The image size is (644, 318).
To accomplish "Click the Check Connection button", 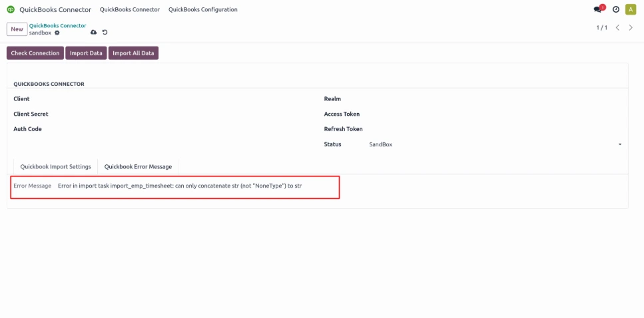I will [35, 53].
